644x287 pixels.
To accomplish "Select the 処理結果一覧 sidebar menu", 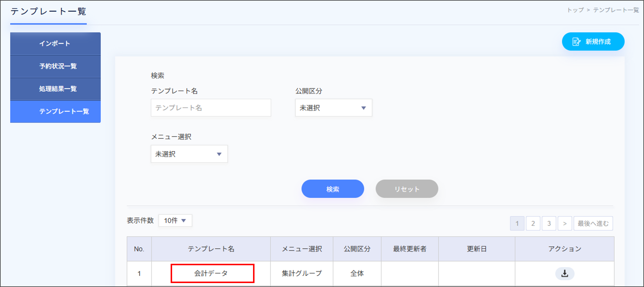I will pos(55,89).
